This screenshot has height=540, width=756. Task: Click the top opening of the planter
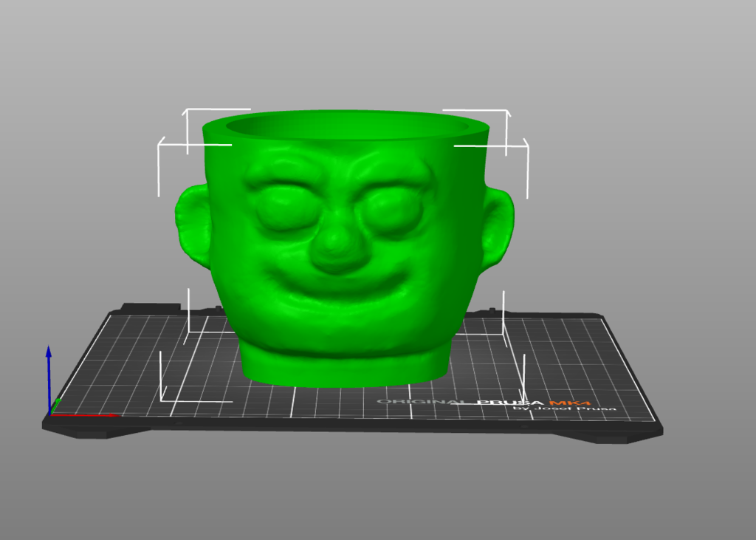pos(347,129)
